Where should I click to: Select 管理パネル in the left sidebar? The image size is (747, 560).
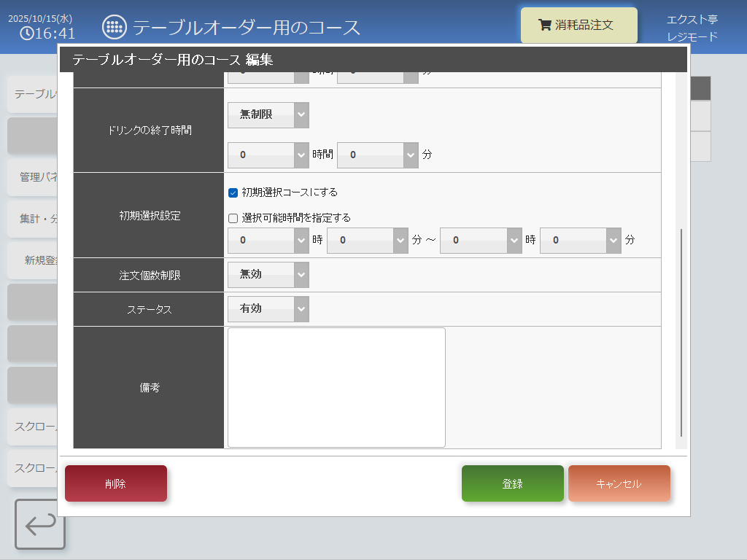pos(33,177)
